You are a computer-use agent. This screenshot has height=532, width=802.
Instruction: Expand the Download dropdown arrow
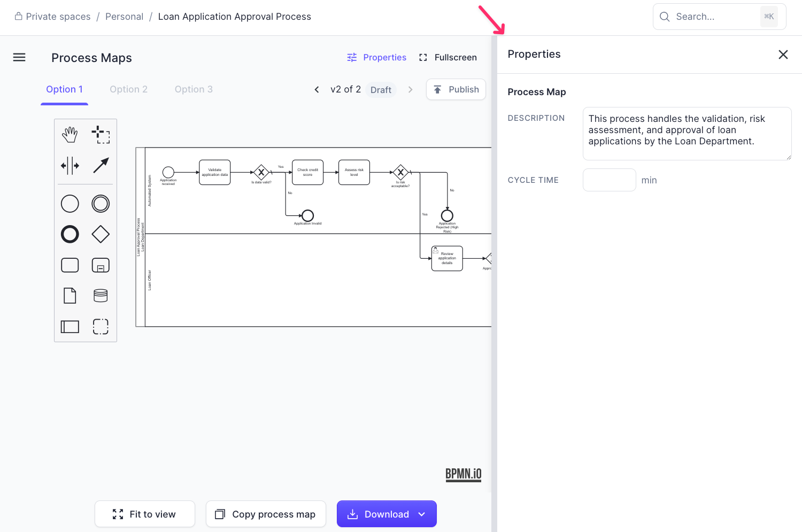pyautogui.click(x=422, y=514)
